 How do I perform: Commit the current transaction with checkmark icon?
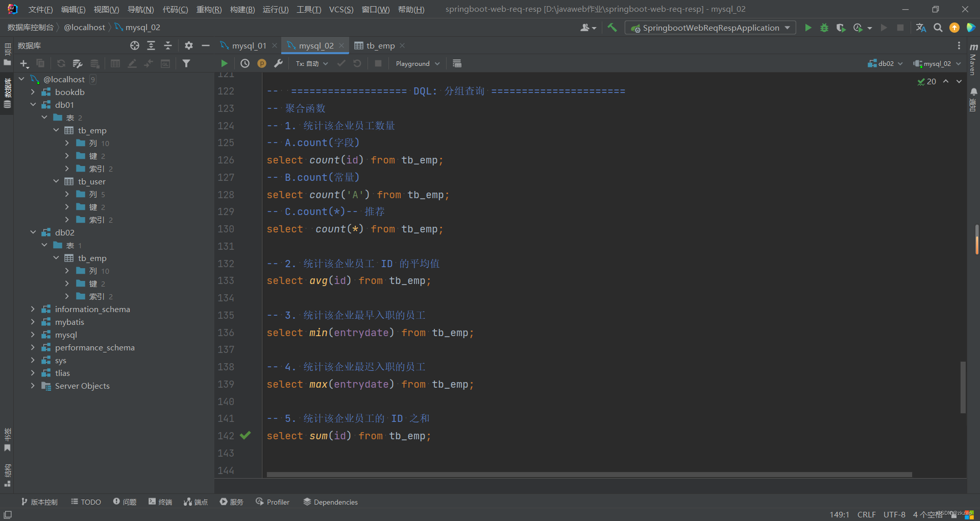(x=341, y=63)
